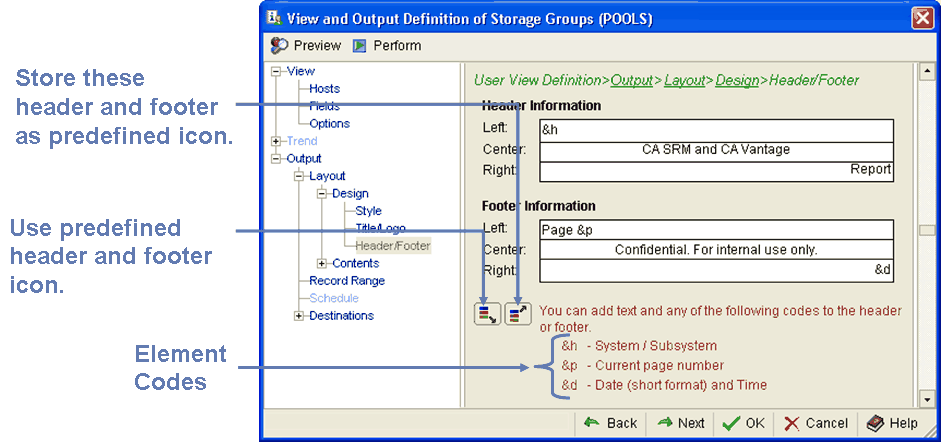Store header and footer as predefined icon

click(x=518, y=314)
